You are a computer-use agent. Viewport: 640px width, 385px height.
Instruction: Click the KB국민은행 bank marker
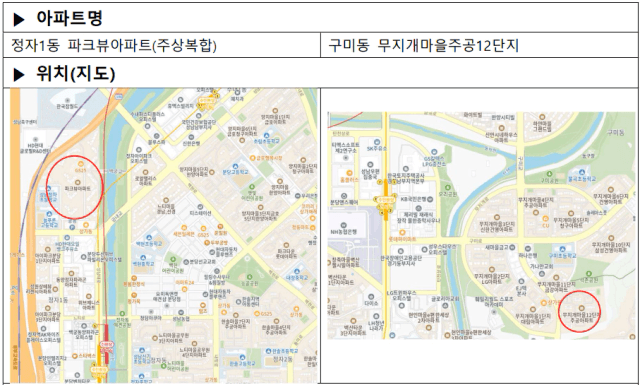[429, 198]
